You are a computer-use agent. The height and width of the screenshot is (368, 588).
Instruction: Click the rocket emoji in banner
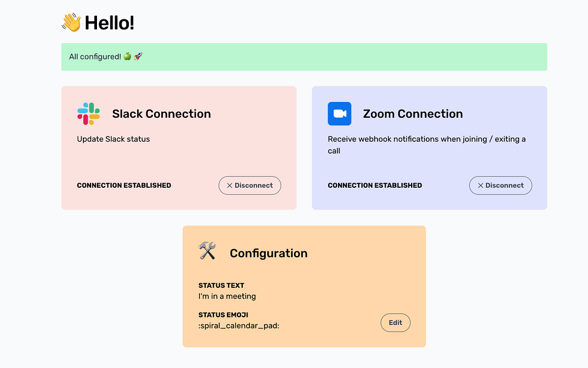[138, 57]
